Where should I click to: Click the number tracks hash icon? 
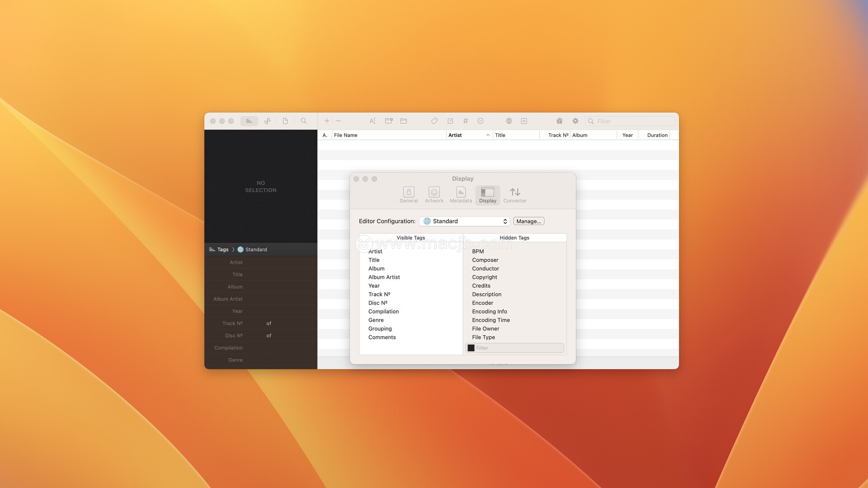tap(465, 121)
